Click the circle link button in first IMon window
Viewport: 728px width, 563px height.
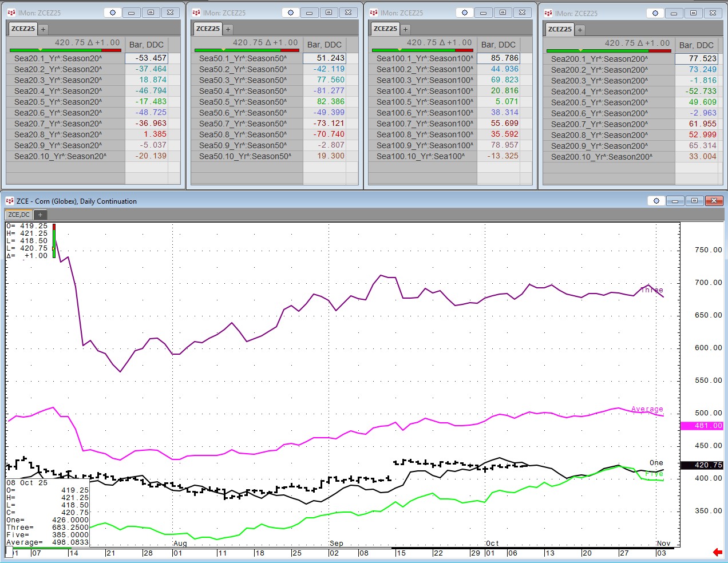(x=113, y=13)
